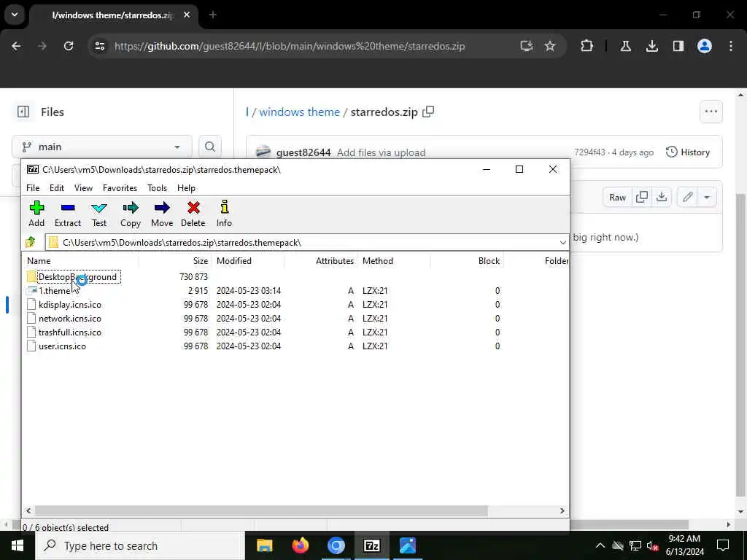This screenshot has width=747, height=560.
Task: Sort by Method column header
Action: pyautogui.click(x=395, y=261)
